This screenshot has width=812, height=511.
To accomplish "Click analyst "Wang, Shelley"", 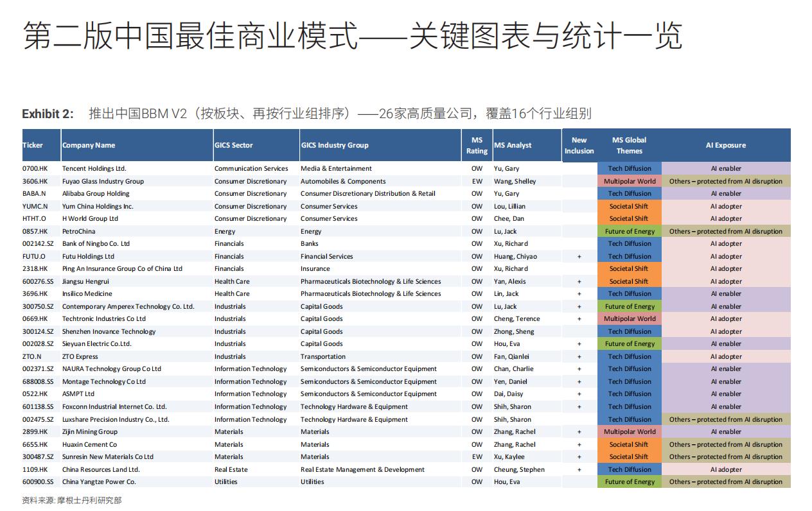I will pos(515,181).
